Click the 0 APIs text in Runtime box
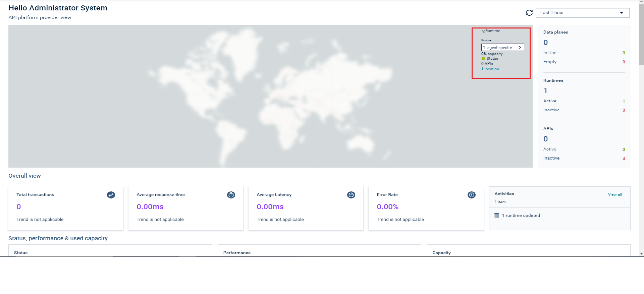 [x=487, y=64]
